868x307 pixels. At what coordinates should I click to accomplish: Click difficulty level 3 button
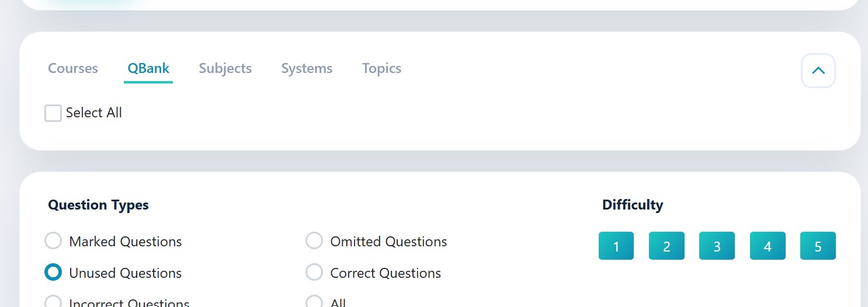717,246
